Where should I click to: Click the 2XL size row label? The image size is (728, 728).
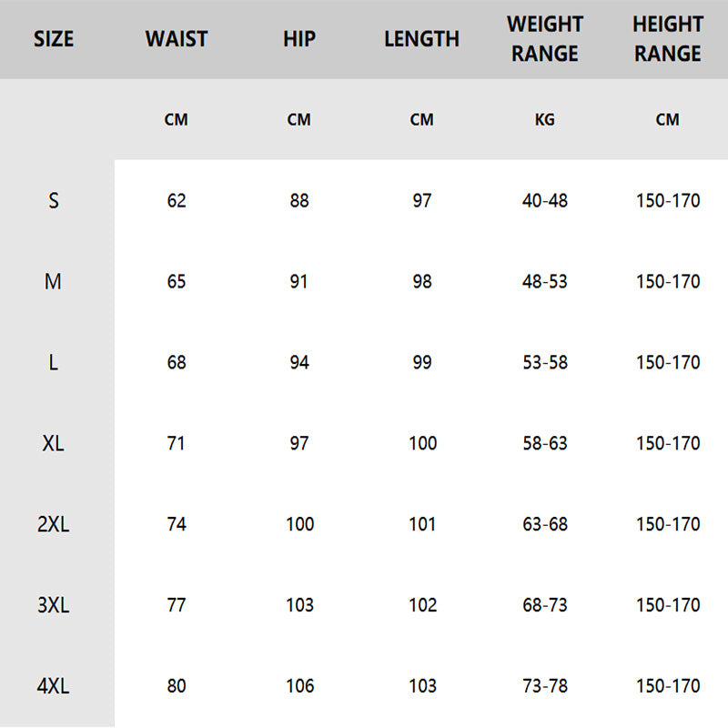click(54, 524)
